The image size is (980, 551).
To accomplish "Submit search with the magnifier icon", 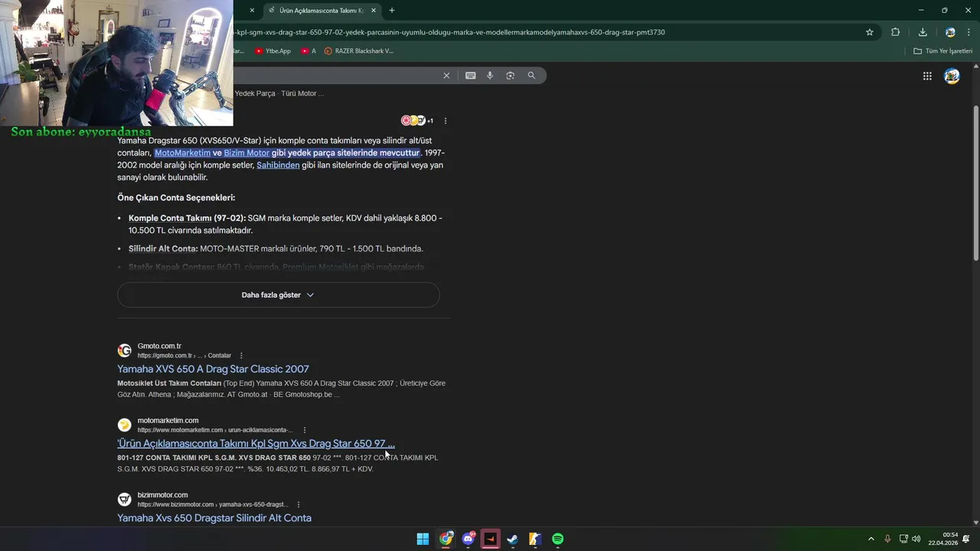I will tap(531, 75).
